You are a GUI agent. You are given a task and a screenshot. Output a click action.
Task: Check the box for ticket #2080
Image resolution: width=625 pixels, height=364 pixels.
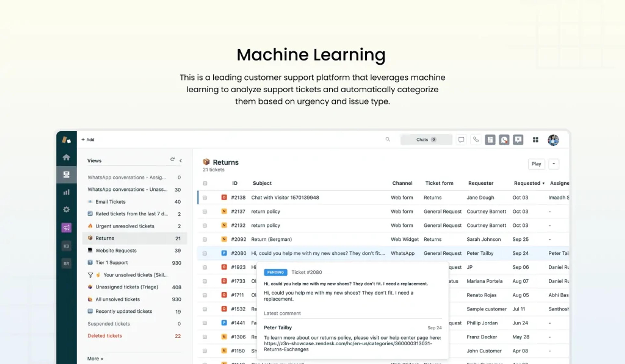click(205, 253)
